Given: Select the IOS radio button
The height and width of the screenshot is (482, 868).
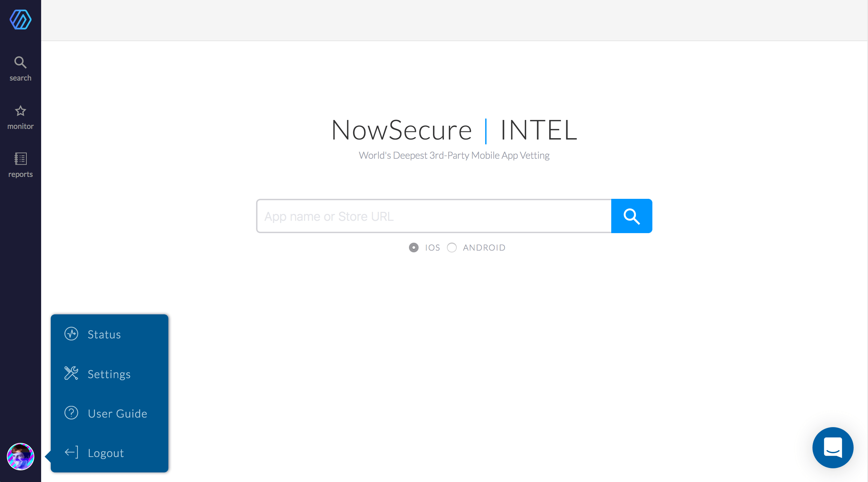Looking at the screenshot, I should (x=413, y=247).
